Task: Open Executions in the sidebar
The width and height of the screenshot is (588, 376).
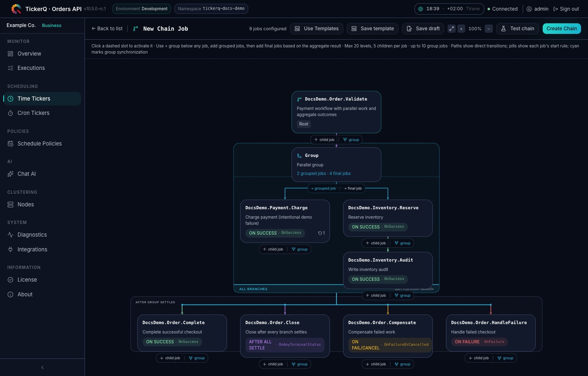Action: coord(42,68)
